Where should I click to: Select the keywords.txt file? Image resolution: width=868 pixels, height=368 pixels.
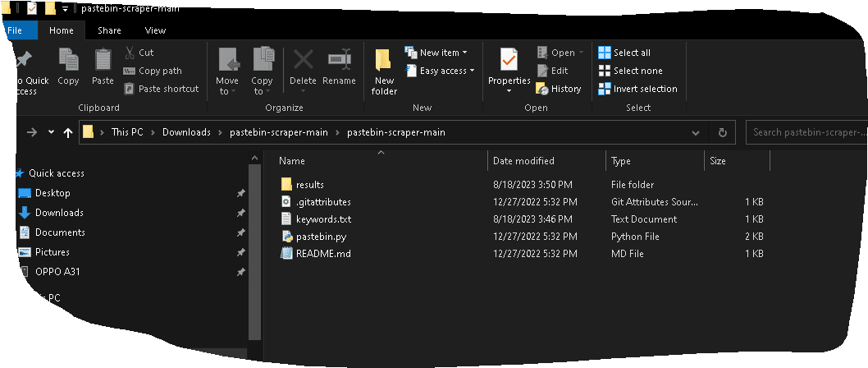coord(323,219)
